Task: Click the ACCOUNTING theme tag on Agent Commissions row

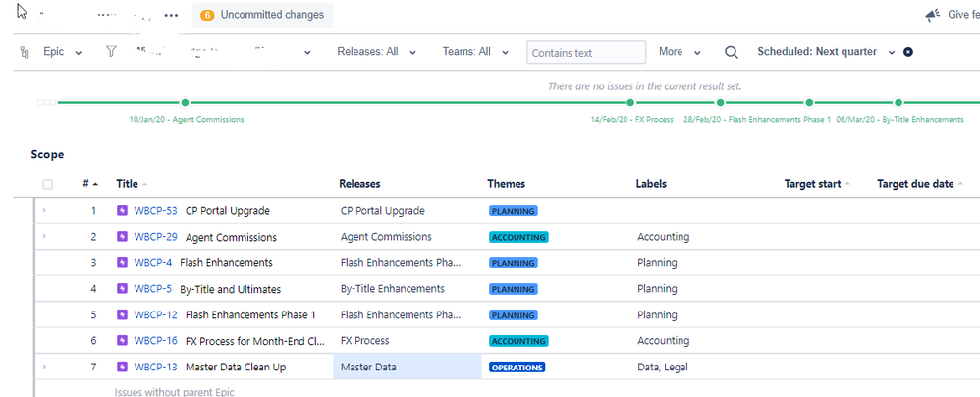Action: click(x=518, y=237)
